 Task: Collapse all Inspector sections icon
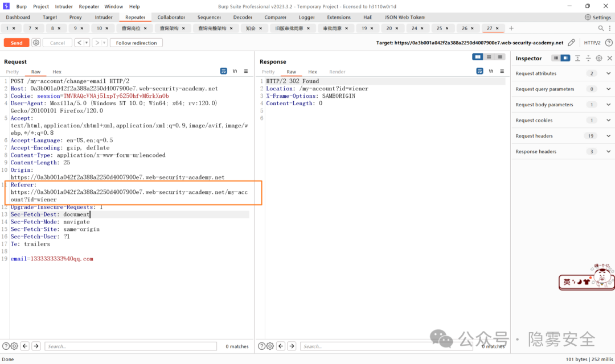(588, 58)
